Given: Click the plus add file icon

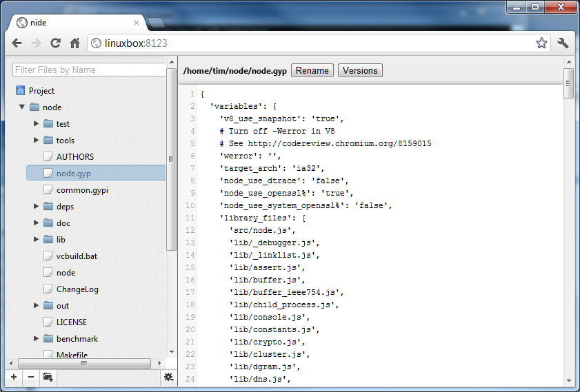Looking at the screenshot, I should tap(14, 377).
